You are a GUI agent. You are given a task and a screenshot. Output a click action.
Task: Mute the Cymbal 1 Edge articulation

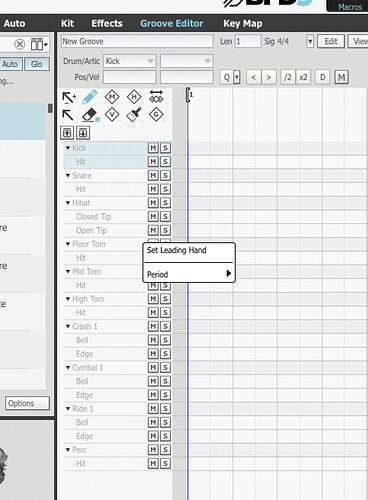(x=153, y=395)
